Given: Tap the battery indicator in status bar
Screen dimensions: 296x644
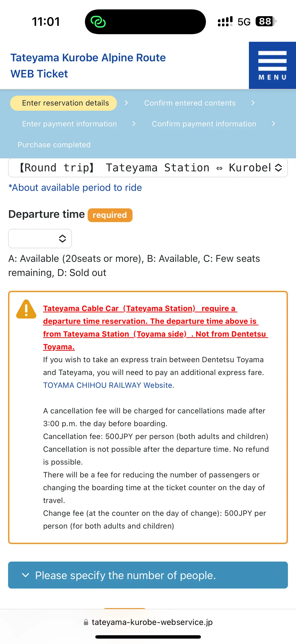Looking at the screenshot, I should pos(266,22).
